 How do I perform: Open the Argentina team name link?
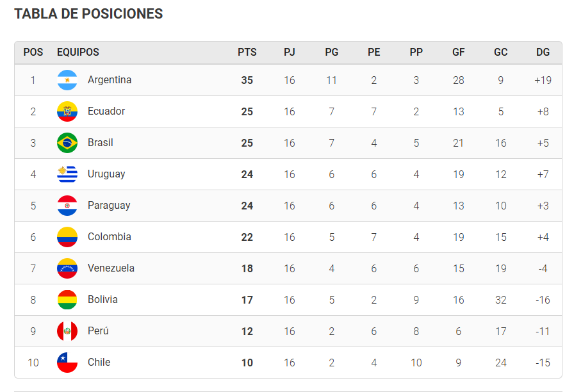(110, 80)
